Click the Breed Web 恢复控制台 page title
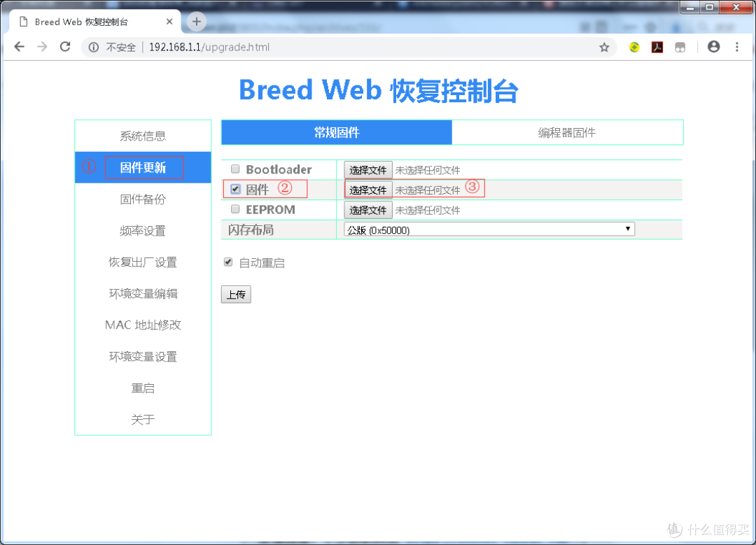 coord(379,90)
